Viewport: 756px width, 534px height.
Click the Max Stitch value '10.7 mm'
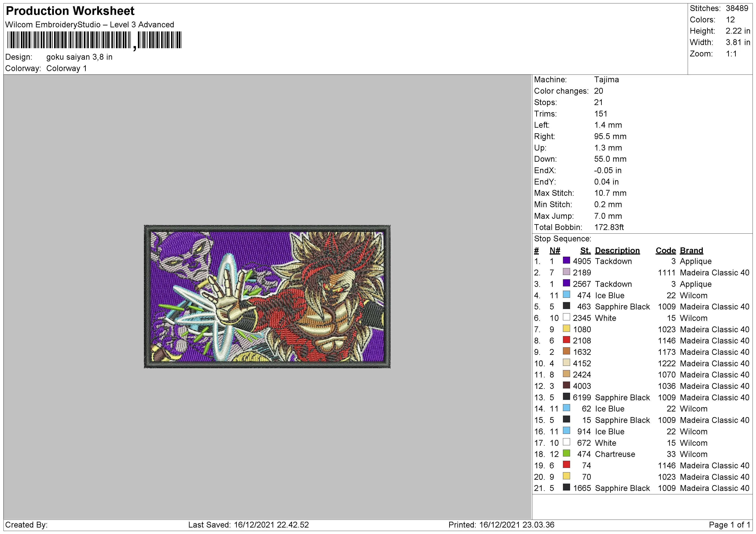point(610,193)
